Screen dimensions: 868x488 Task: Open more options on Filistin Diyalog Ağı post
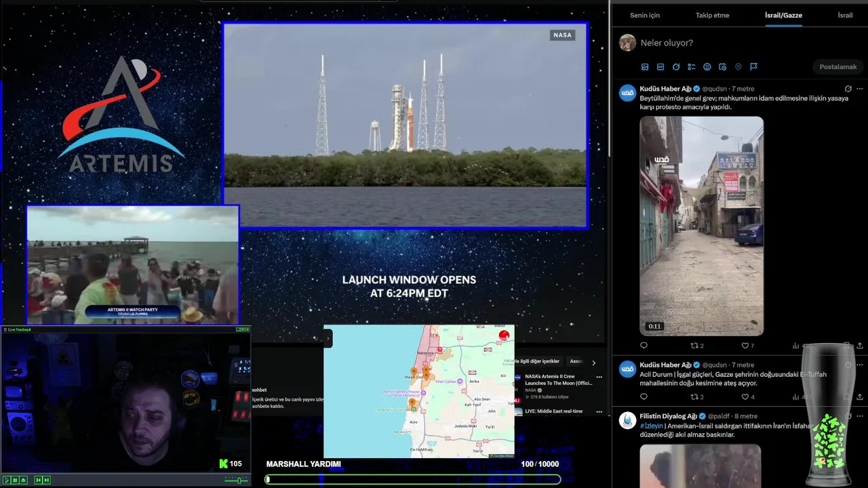coord(860,416)
